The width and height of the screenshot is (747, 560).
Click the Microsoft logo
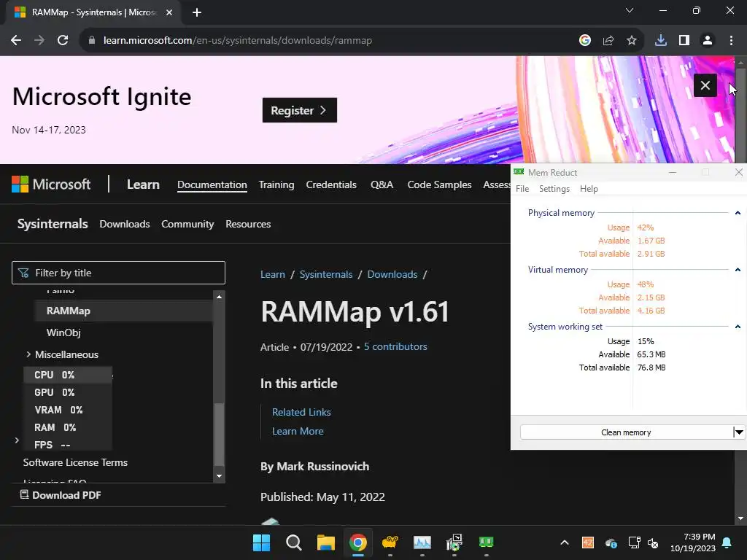[51, 184]
